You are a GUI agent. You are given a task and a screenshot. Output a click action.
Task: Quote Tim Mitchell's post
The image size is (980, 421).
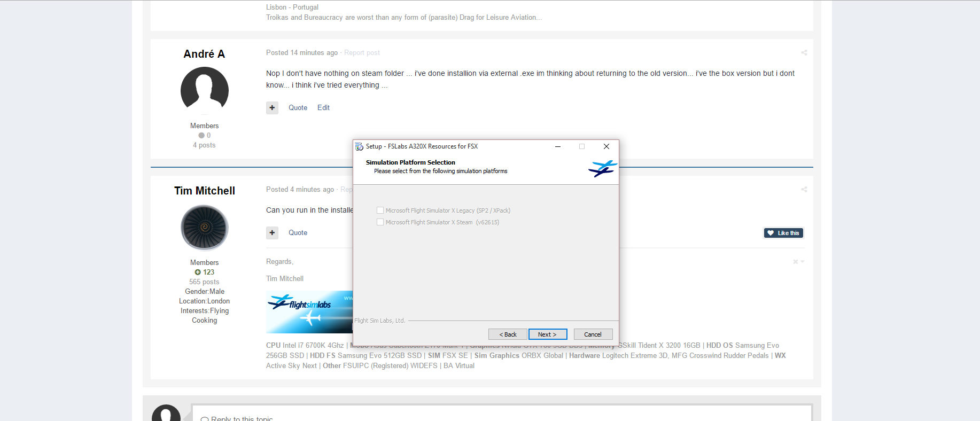(298, 233)
